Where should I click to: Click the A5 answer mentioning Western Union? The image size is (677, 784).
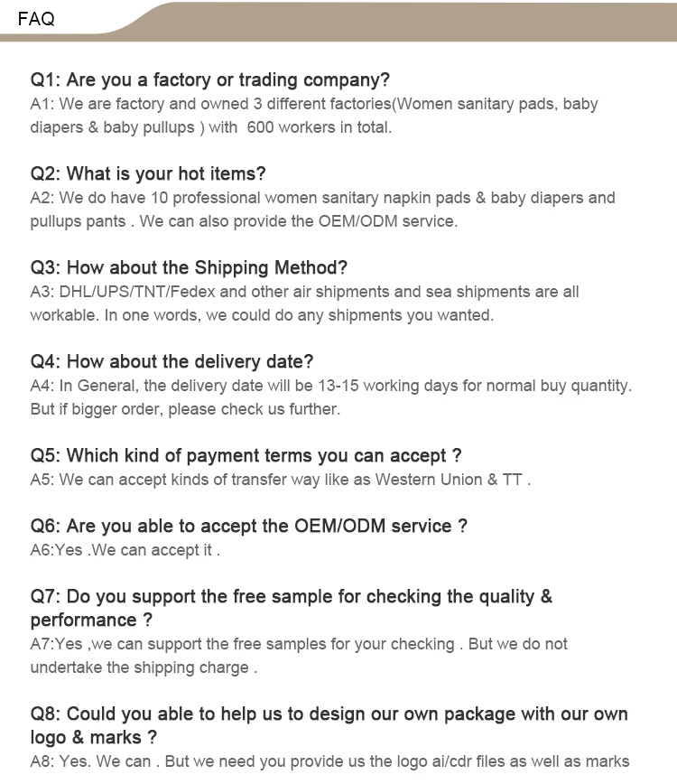point(281,480)
